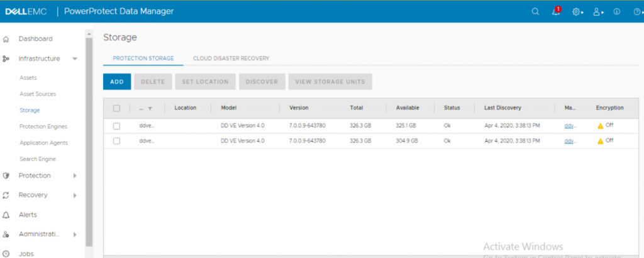Open notifications bell with red badge
Viewport: 644px width, 258px height.
(x=556, y=11)
